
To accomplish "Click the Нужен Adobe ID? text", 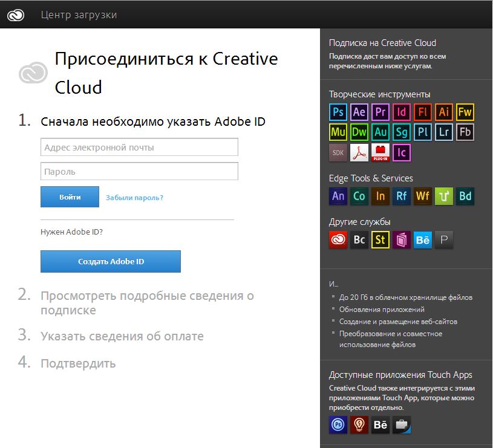I will coord(72,232).
